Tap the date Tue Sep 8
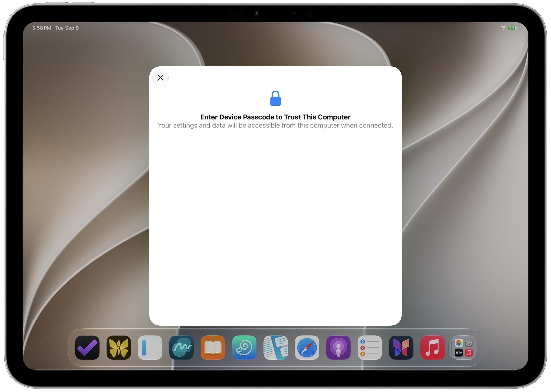 67,28
